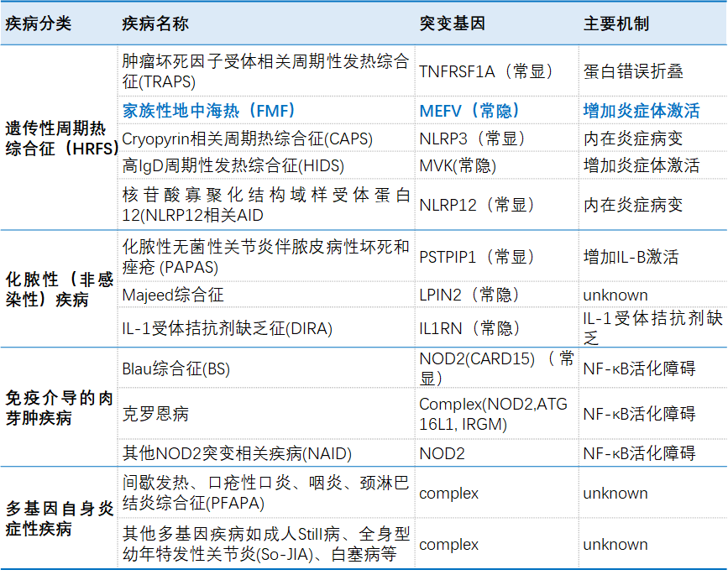This screenshot has width=728, height=575.
Task: Click 高IgD周期性发热综合征(HIDS) disease name
Action: pyautogui.click(x=233, y=165)
